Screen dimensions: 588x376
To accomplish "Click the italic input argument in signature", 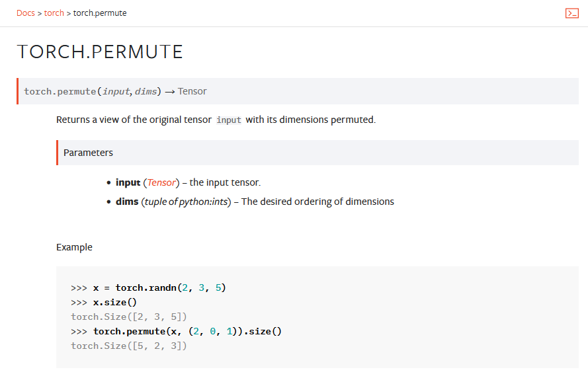I will (116, 91).
